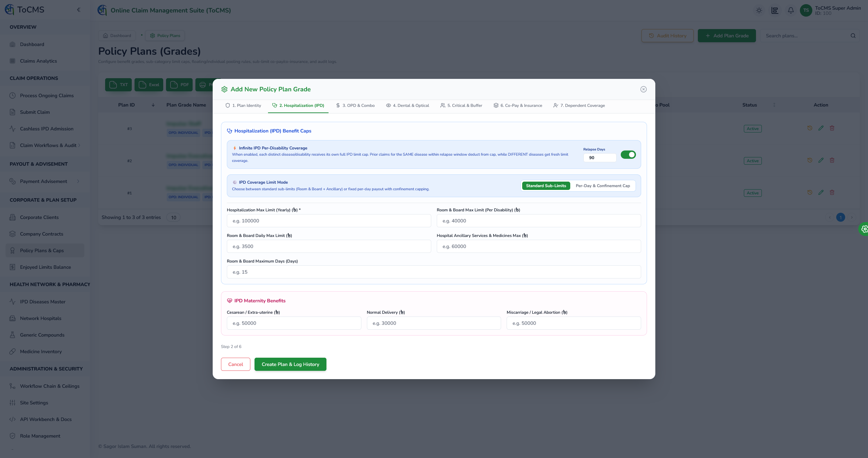Click the delete trash icon for plan #2
The height and width of the screenshot is (458, 868).
click(x=832, y=161)
